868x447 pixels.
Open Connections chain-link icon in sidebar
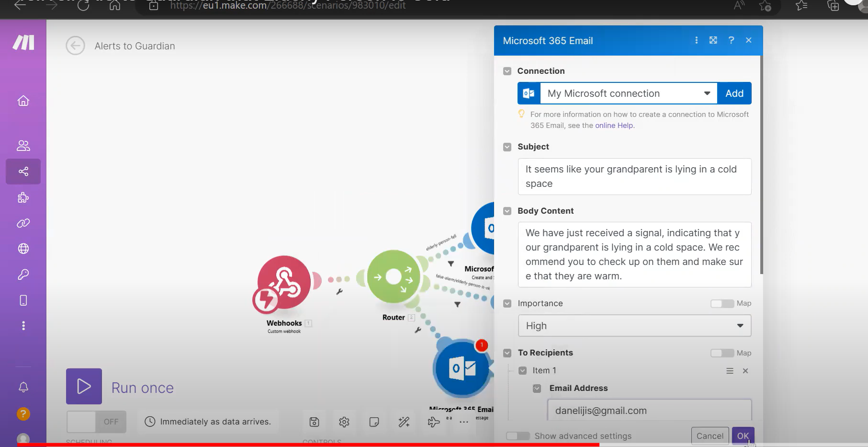tap(23, 223)
